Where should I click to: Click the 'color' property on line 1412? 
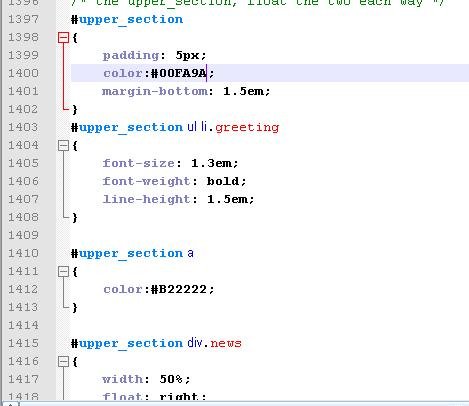[x=123, y=289]
